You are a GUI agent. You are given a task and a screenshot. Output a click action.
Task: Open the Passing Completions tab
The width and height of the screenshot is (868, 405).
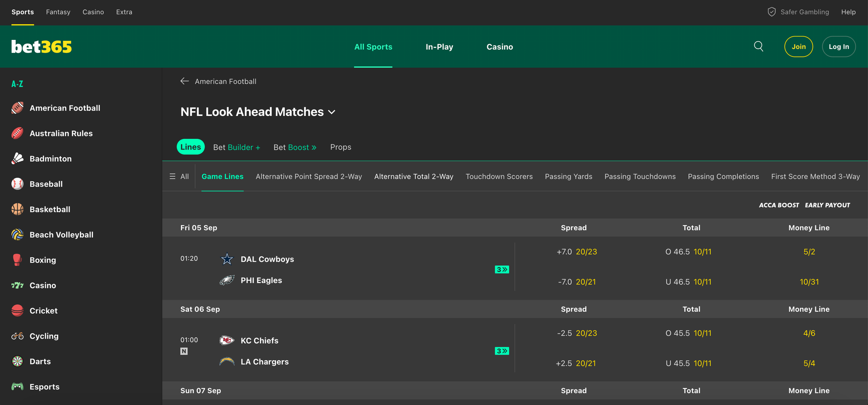[723, 176]
